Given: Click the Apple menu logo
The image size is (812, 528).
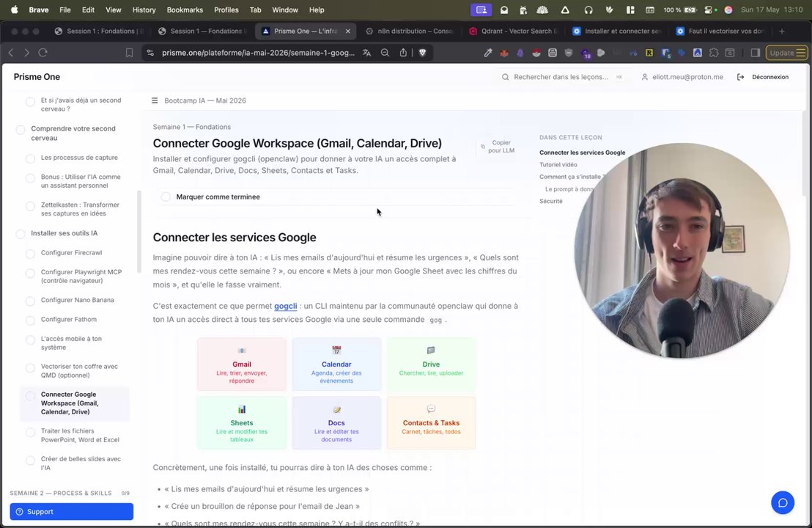Looking at the screenshot, I should pyautogui.click(x=15, y=10).
